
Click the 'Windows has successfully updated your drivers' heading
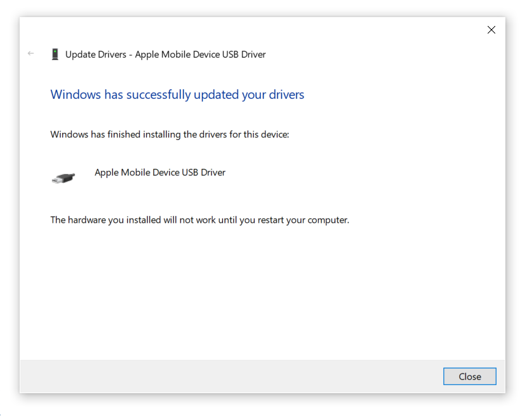[177, 94]
